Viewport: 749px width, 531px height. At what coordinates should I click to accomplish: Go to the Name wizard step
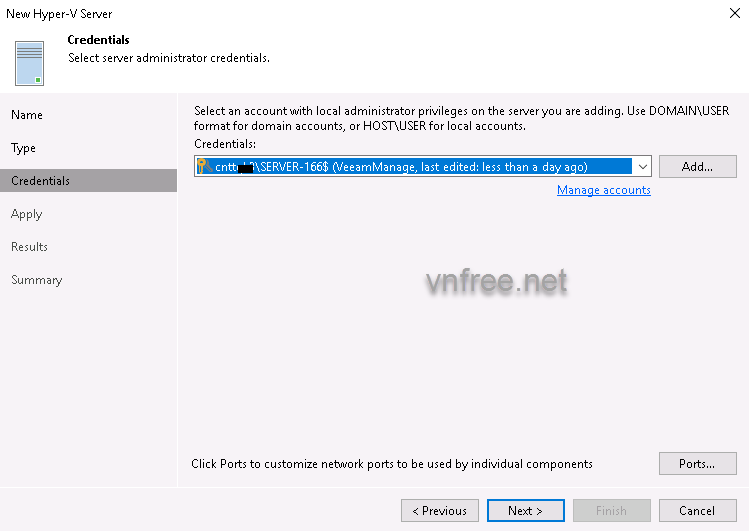[x=27, y=115]
